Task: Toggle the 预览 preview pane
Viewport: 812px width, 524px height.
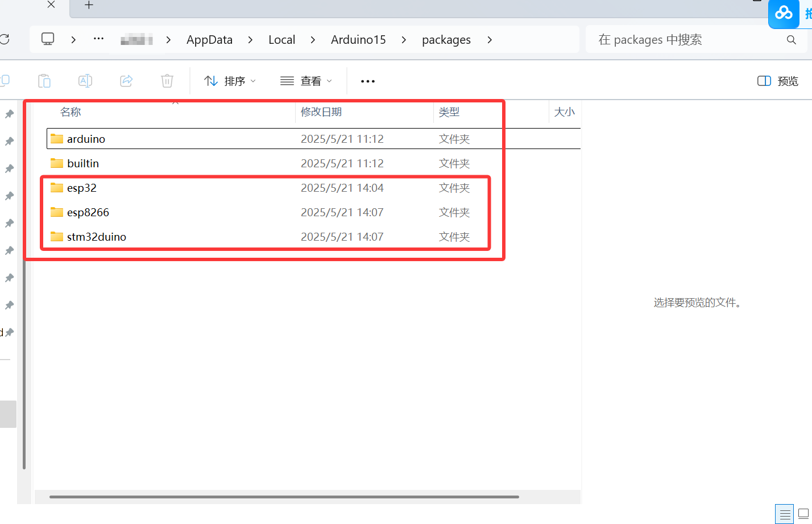Action: [x=778, y=81]
